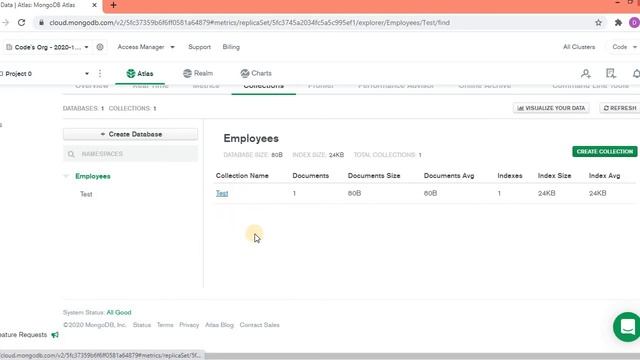Screen dimensions: 640x360
Task: Select the Collections tab
Action: tap(264, 87)
